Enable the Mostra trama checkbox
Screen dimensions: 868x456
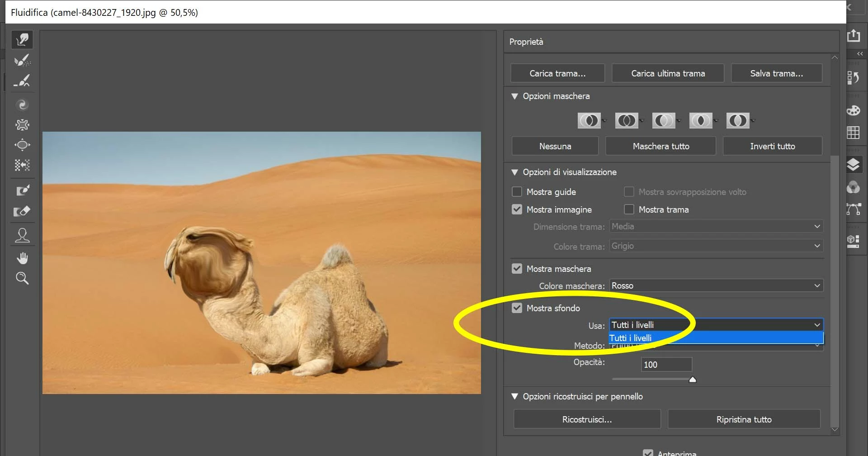(x=629, y=209)
